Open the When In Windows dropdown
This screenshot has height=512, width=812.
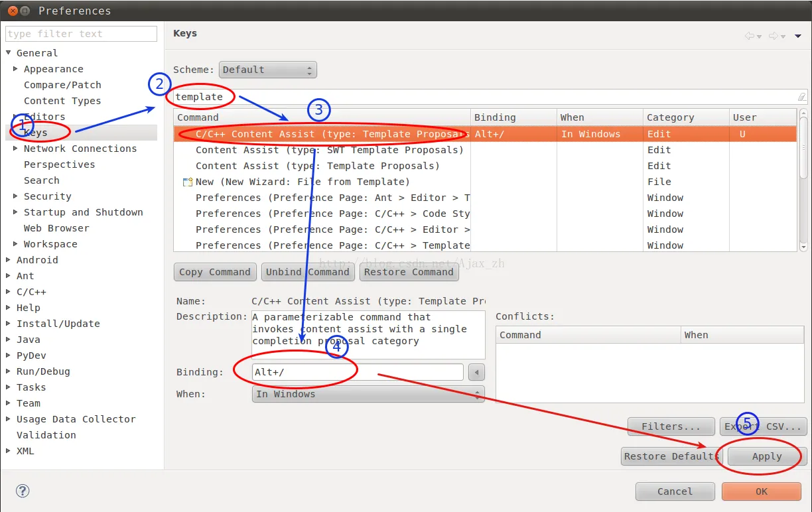click(x=368, y=394)
